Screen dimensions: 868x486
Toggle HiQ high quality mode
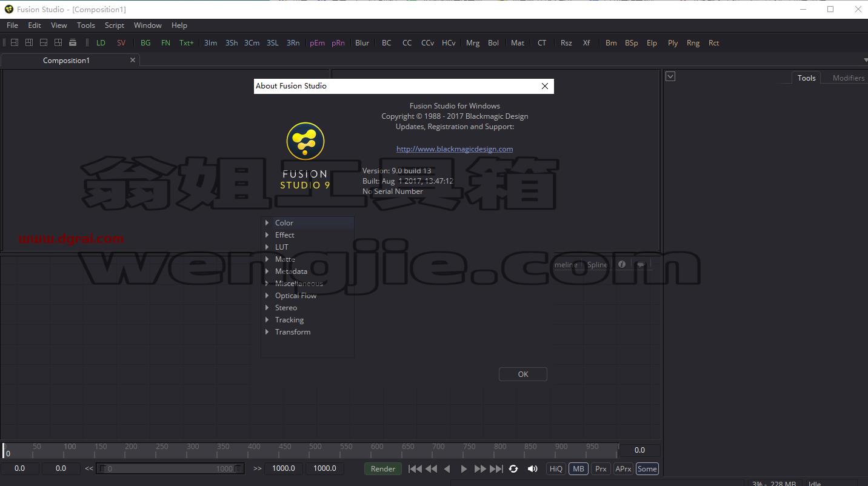[x=556, y=468]
